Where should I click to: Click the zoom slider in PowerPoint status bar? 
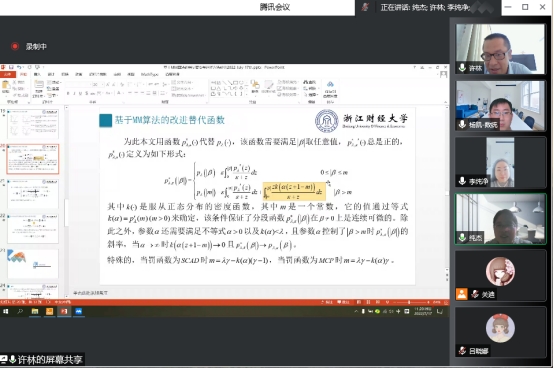(411, 302)
